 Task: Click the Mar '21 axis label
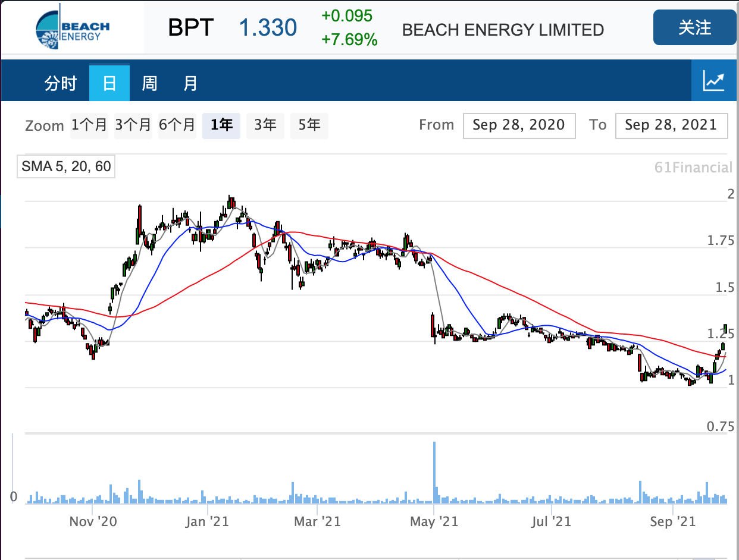click(x=318, y=521)
